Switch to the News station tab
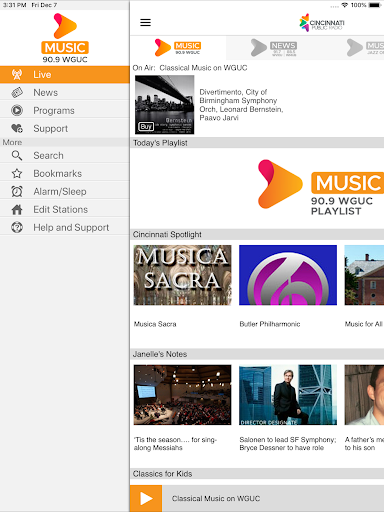 tap(274, 48)
